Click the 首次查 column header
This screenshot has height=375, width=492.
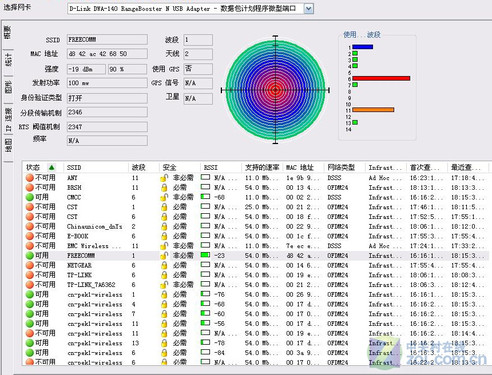click(x=424, y=167)
